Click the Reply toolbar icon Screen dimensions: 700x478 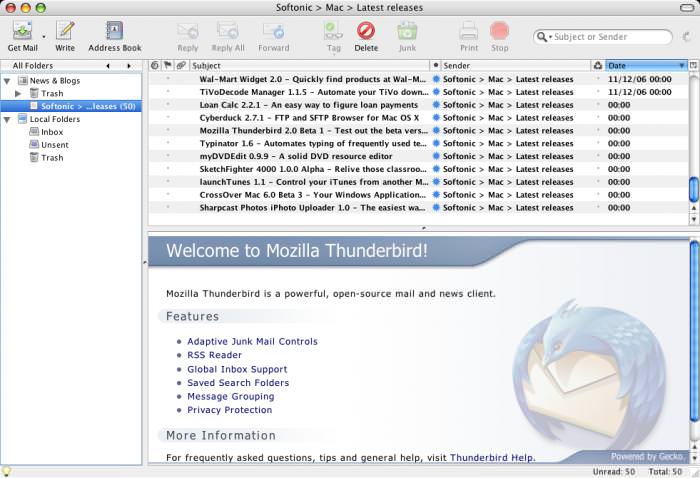pos(188,31)
